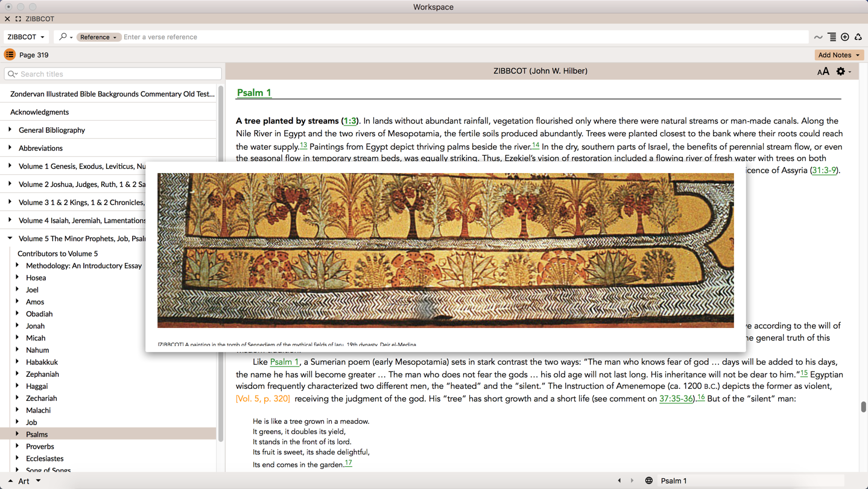The height and width of the screenshot is (489, 868).
Task: Expand Volume 1 Genesis, Exodus, Leviticus
Action: coord(10,166)
